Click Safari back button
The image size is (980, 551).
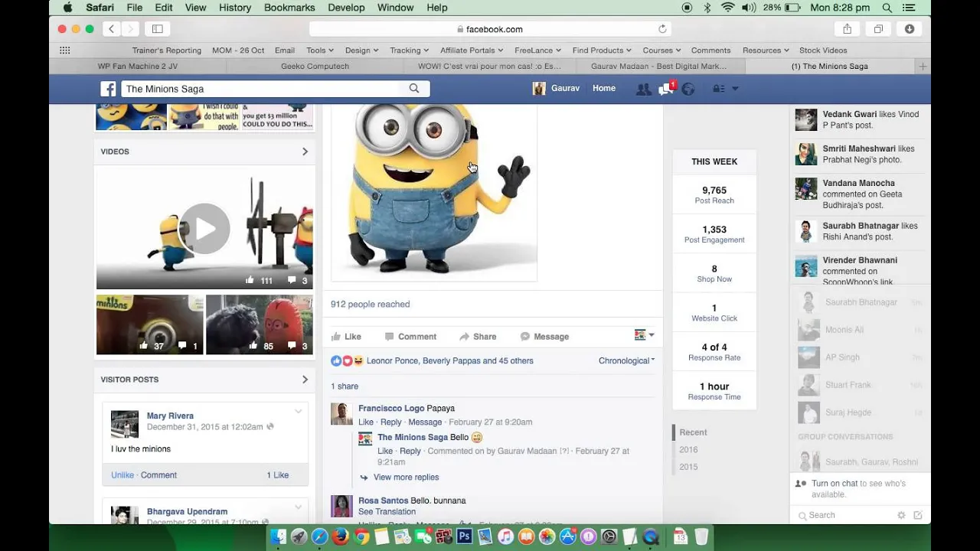click(111, 29)
